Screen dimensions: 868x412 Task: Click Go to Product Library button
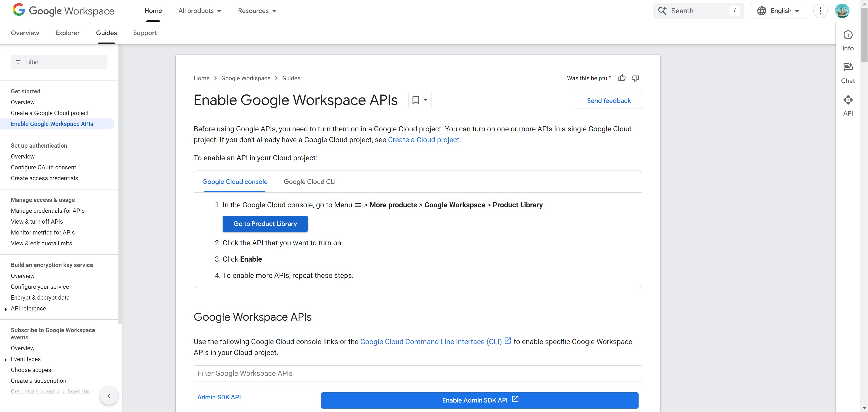pyautogui.click(x=265, y=224)
